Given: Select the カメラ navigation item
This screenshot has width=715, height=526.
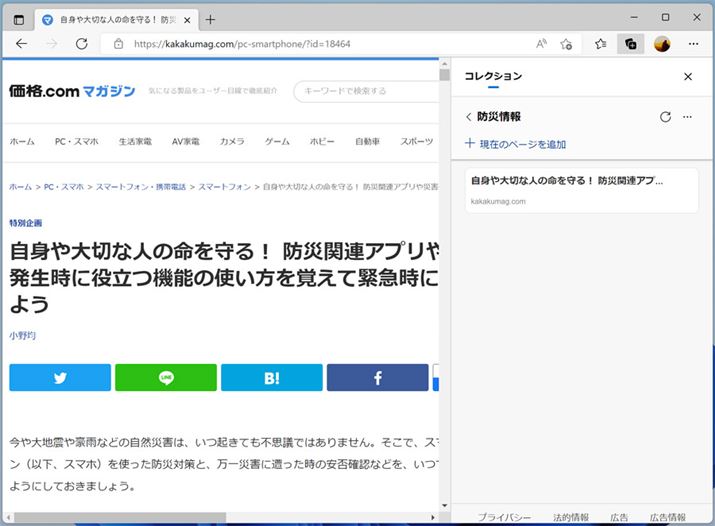Looking at the screenshot, I should point(232,142).
